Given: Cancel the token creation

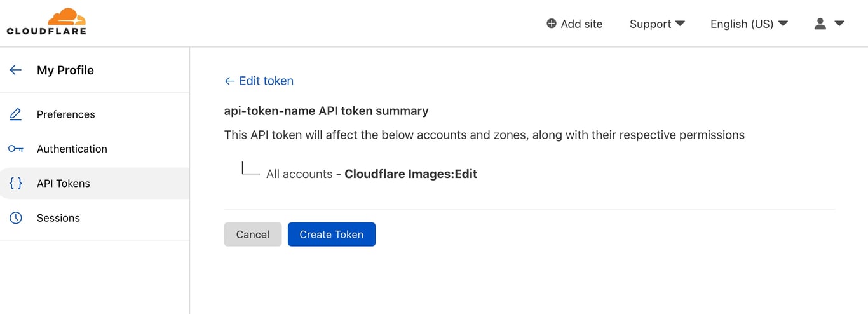Looking at the screenshot, I should [252, 235].
